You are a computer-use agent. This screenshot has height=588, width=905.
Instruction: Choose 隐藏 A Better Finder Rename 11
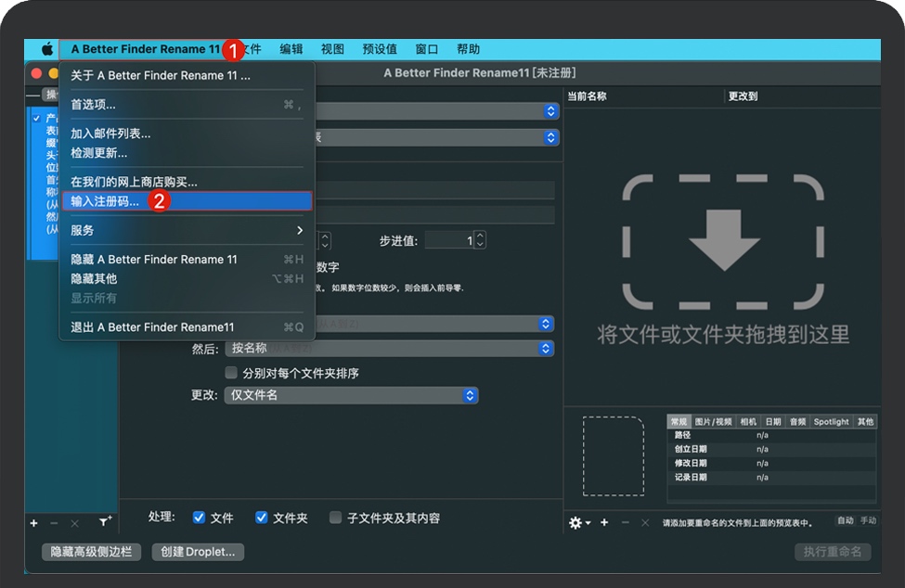[187, 259]
